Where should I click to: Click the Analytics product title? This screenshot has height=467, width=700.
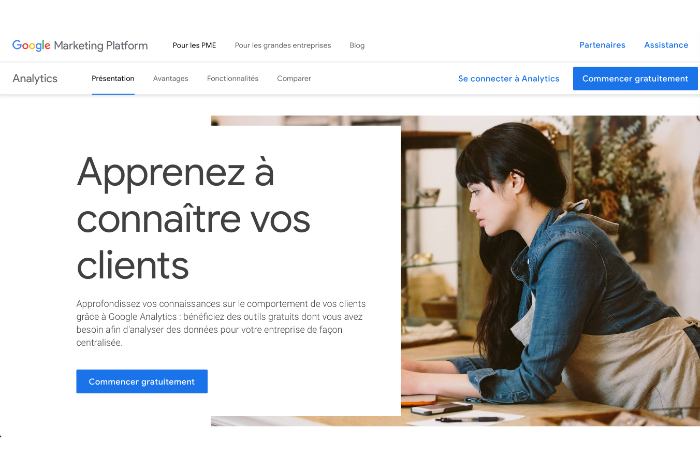pyautogui.click(x=35, y=79)
